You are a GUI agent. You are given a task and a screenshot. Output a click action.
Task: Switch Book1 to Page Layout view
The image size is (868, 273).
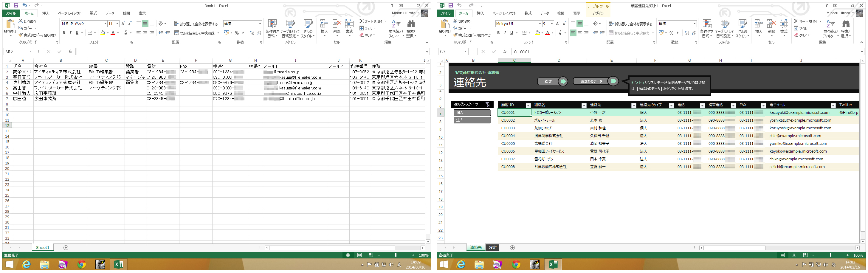tap(359, 255)
